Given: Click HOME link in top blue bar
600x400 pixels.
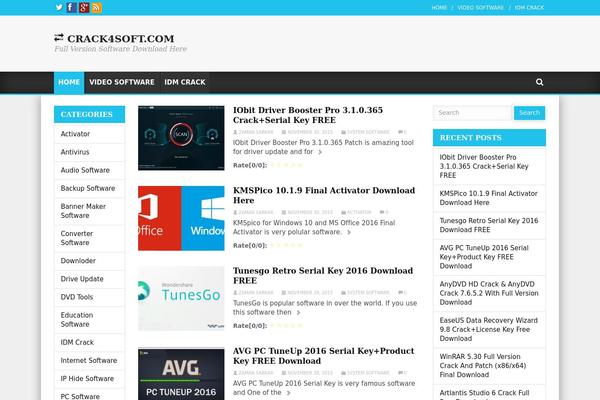Looking at the screenshot, I should tap(439, 7).
